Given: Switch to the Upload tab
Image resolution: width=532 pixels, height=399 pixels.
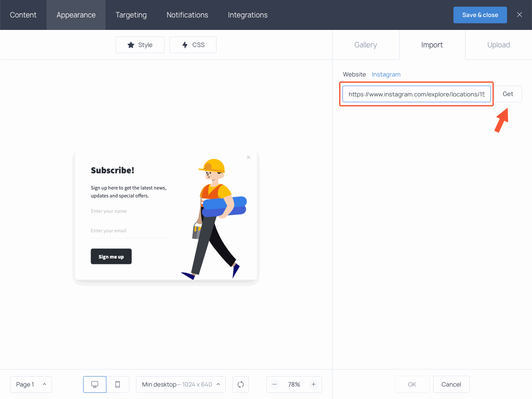Looking at the screenshot, I should point(499,45).
